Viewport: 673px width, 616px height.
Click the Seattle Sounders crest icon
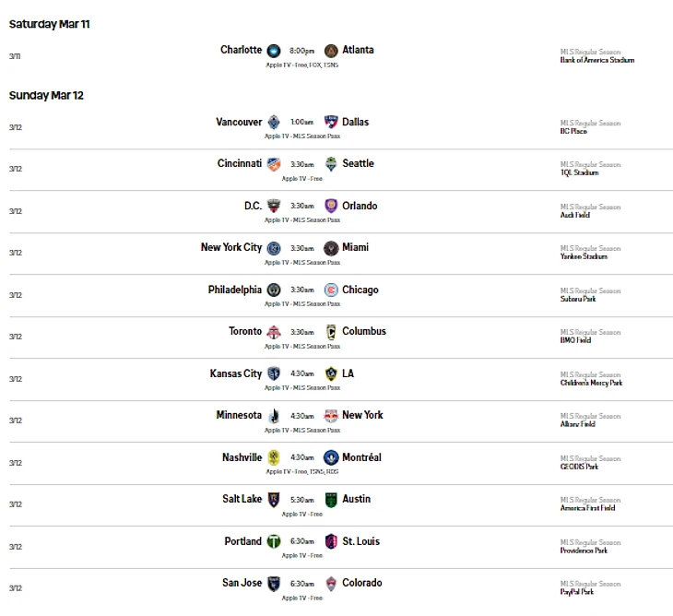331,164
